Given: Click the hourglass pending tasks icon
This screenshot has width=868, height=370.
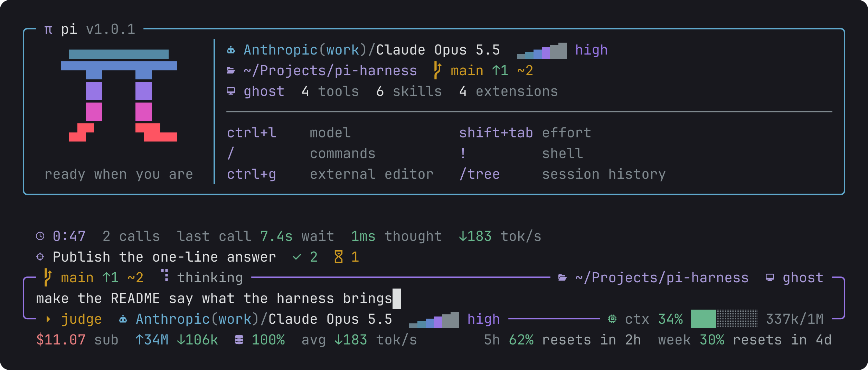Looking at the screenshot, I should click(x=339, y=257).
